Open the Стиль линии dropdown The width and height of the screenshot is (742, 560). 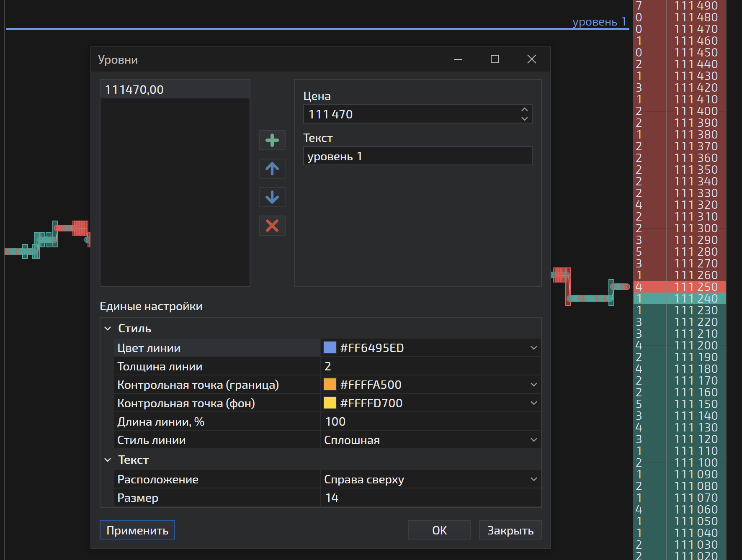tap(533, 440)
